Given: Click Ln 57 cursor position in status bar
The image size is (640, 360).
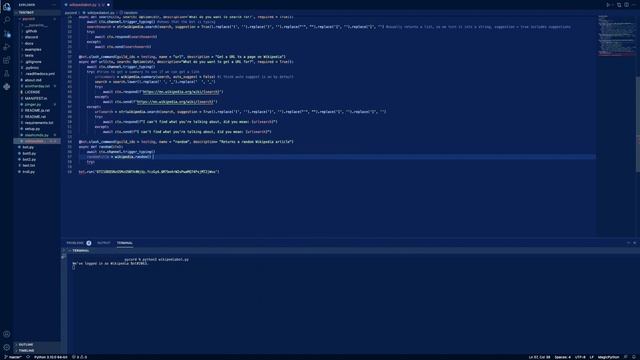Looking at the screenshot, I should pyautogui.click(x=540, y=357).
